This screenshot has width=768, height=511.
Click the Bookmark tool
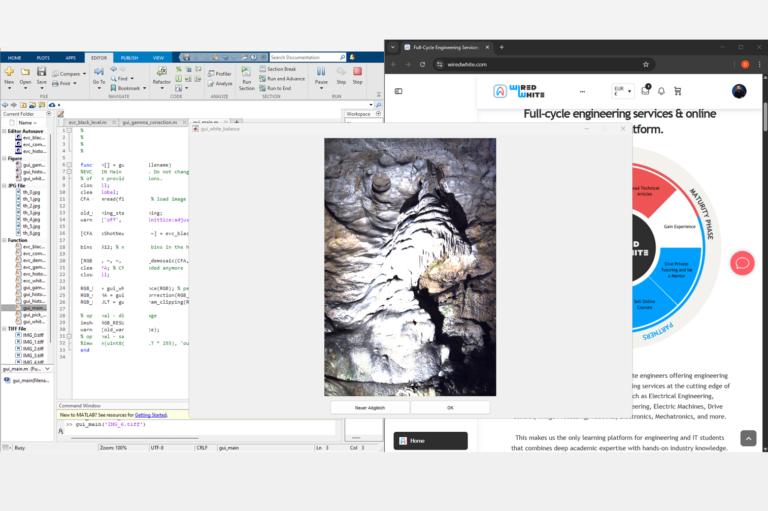[x=128, y=88]
